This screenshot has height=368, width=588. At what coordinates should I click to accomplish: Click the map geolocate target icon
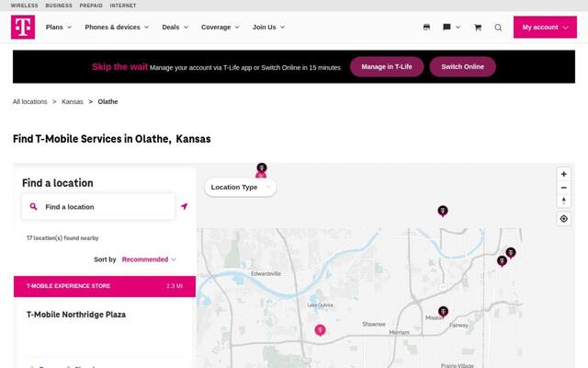[563, 219]
